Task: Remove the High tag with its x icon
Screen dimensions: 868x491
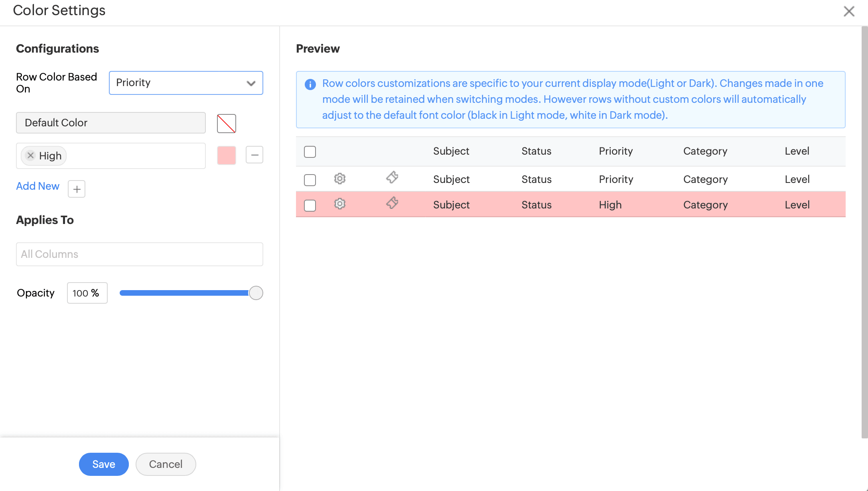Action: point(31,155)
